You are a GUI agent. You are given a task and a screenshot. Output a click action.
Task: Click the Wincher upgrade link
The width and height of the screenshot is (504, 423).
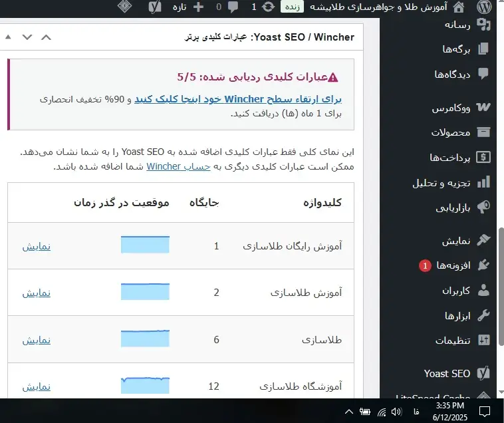(238, 99)
